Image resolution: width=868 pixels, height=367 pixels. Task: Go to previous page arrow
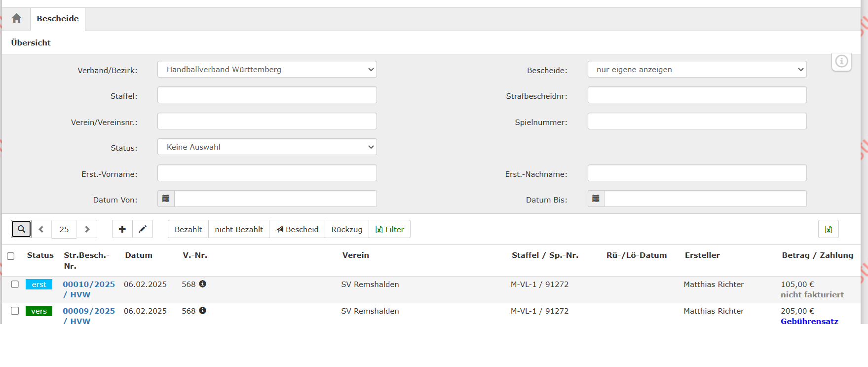(x=41, y=229)
